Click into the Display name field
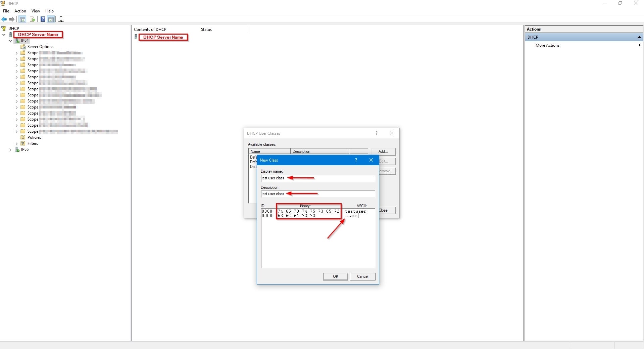Screen dimensions: 644x349 (317, 178)
